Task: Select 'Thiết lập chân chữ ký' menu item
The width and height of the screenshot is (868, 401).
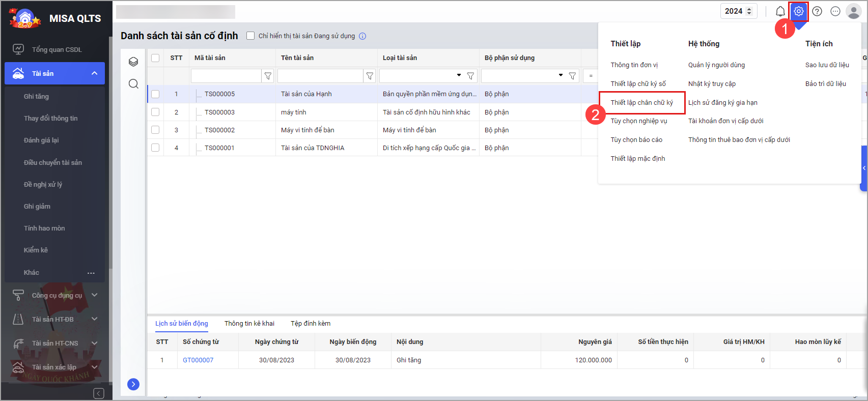Action: [641, 103]
